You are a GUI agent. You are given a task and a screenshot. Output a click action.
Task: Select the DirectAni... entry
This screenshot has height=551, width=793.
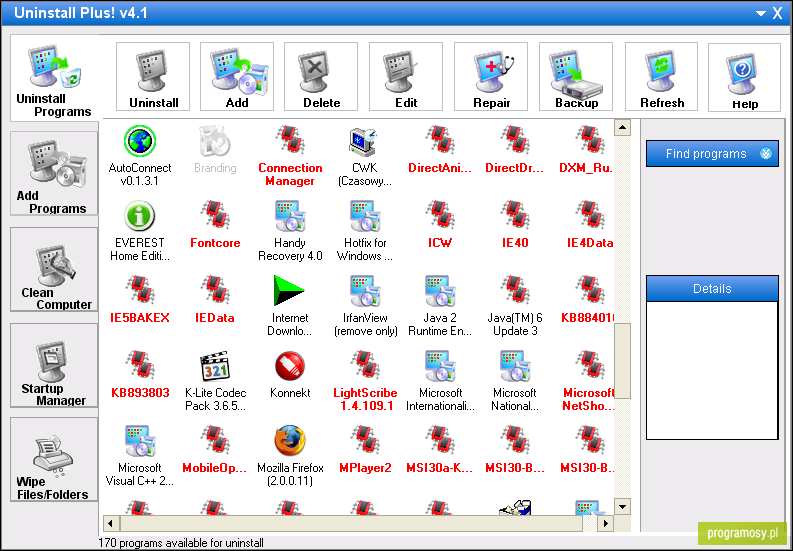click(439, 150)
